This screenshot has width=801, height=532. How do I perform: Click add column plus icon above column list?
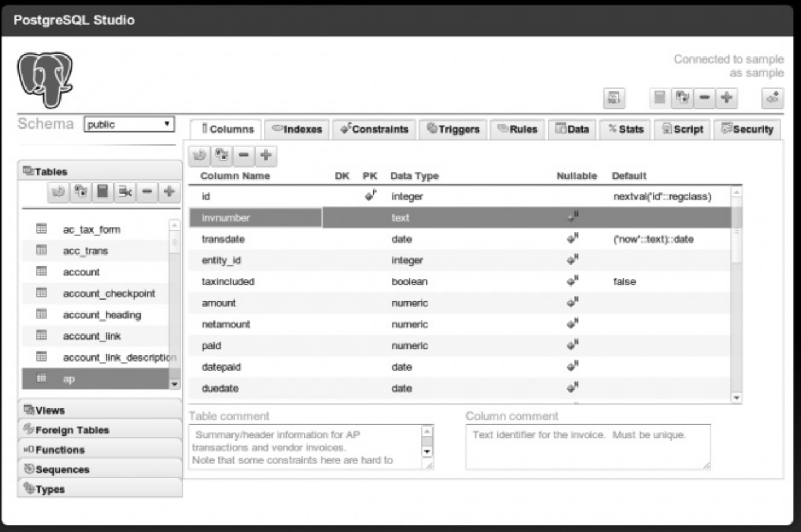(266, 155)
